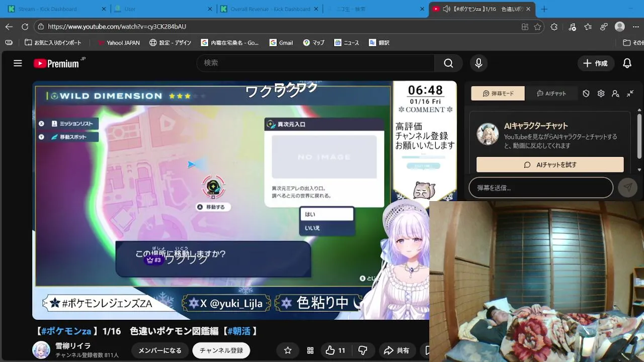Open the YouTube hamburger guide menu
The height and width of the screenshot is (362, 644).
[18, 63]
